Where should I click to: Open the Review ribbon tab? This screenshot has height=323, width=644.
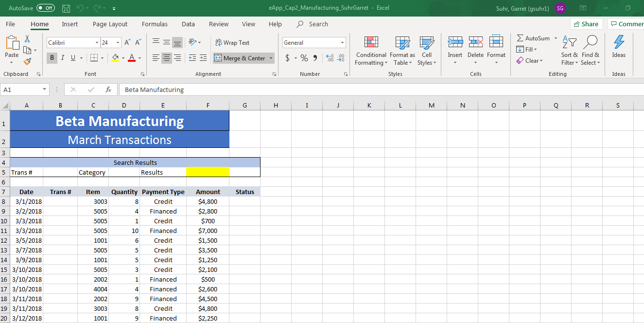[218, 24]
